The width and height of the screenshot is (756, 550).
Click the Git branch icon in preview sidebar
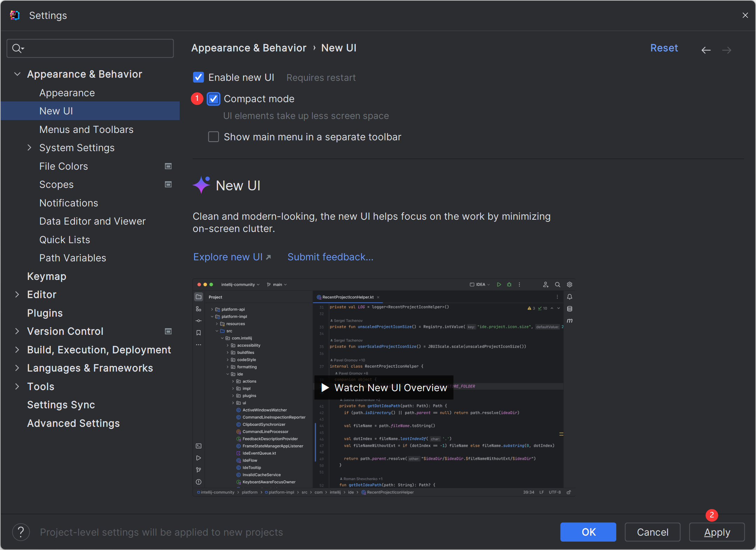click(199, 470)
